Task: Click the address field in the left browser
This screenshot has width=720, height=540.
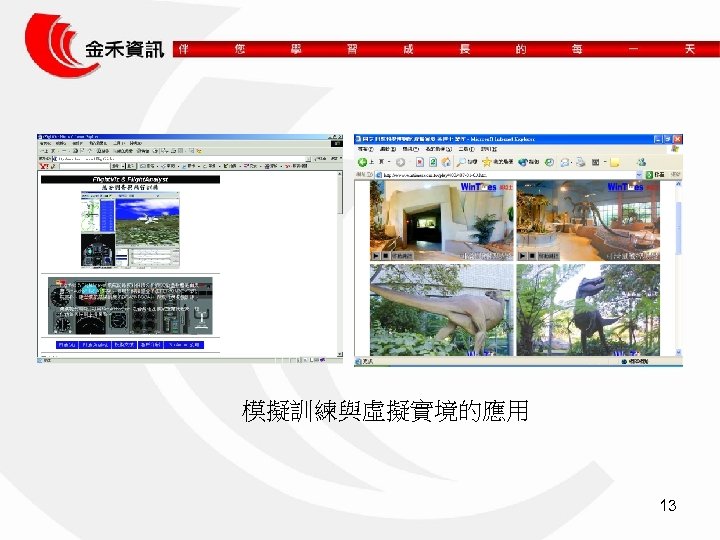Action: tap(181, 158)
